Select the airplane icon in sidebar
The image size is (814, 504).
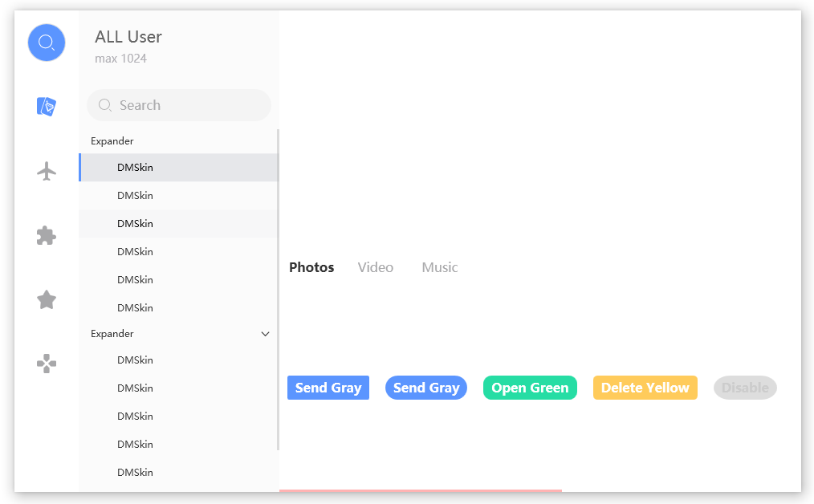(x=47, y=171)
